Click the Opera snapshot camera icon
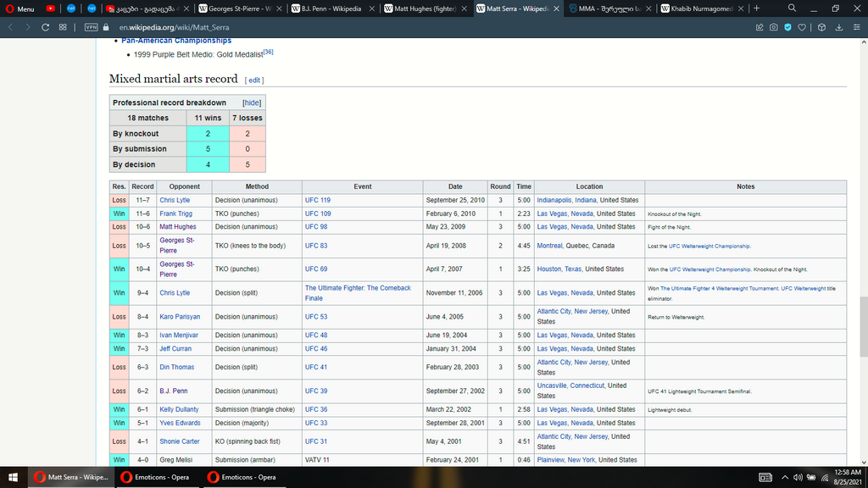868x488 pixels. pos(773,26)
